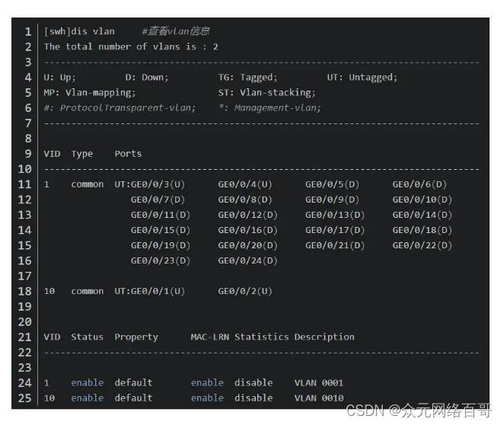The width and height of the screenshot is (504, 425).
Task: Select the '[swh]dis vlan' command text
Action: pyautogui.click(x=79, y=31)
